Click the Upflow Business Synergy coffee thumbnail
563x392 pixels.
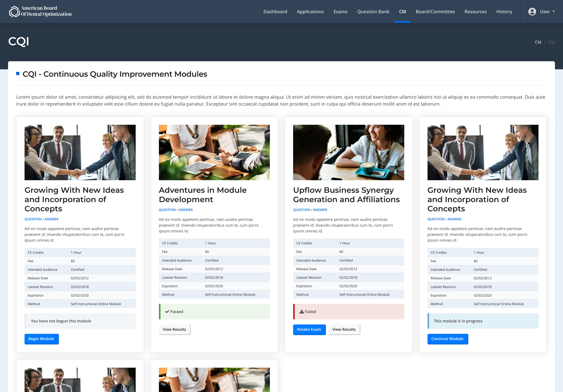pyautogui.click(x=348, y=152)
